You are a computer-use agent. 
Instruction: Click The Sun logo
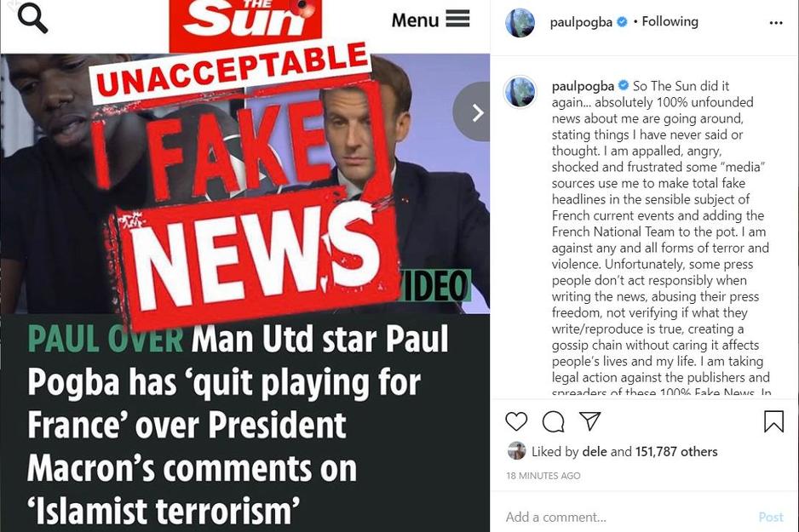(x=245, y=26)
